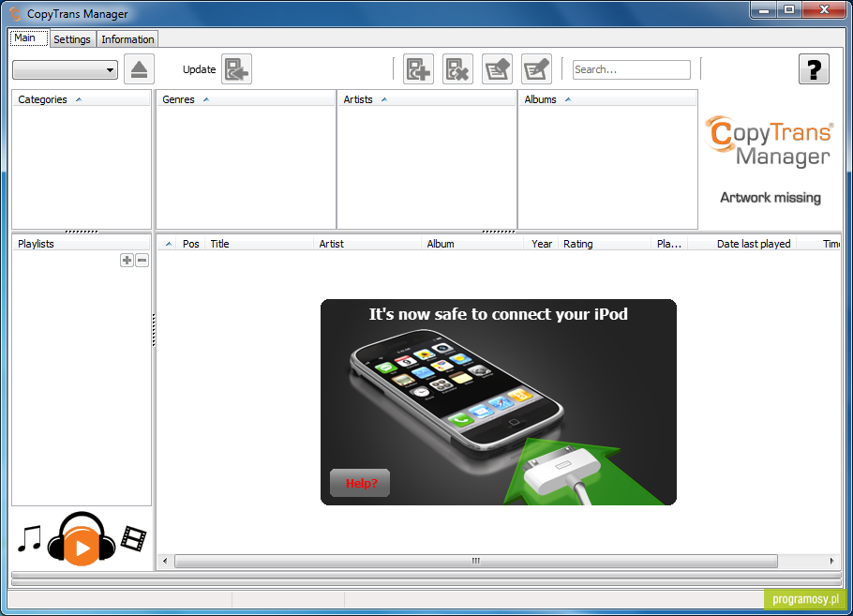This screenshot has height=616, width=853.
Task: Add a new playlist with plus icon
Action: coord(127,260)
